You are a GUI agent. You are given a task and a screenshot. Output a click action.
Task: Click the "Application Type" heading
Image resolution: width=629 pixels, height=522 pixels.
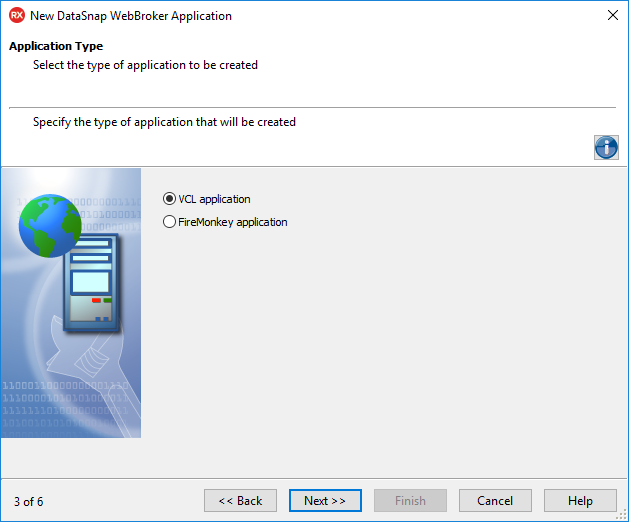56,46
